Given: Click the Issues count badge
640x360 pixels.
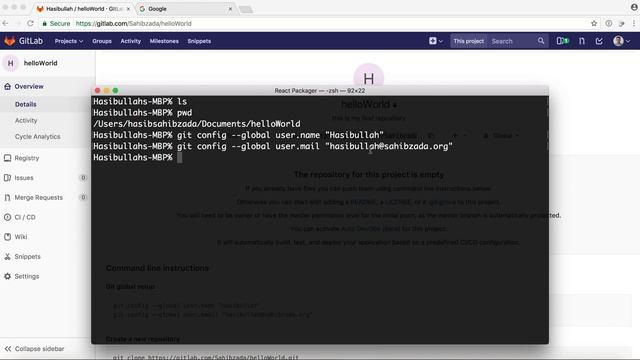Looking at the screenshot, I should click(83, 178).
